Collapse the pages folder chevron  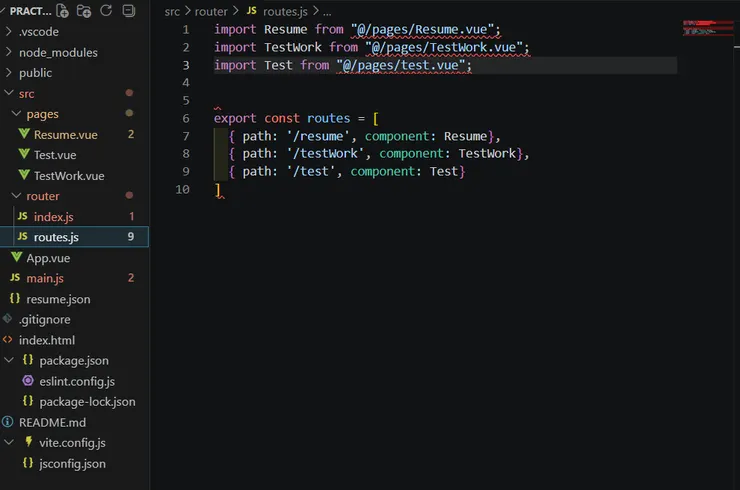click(16, 114)
